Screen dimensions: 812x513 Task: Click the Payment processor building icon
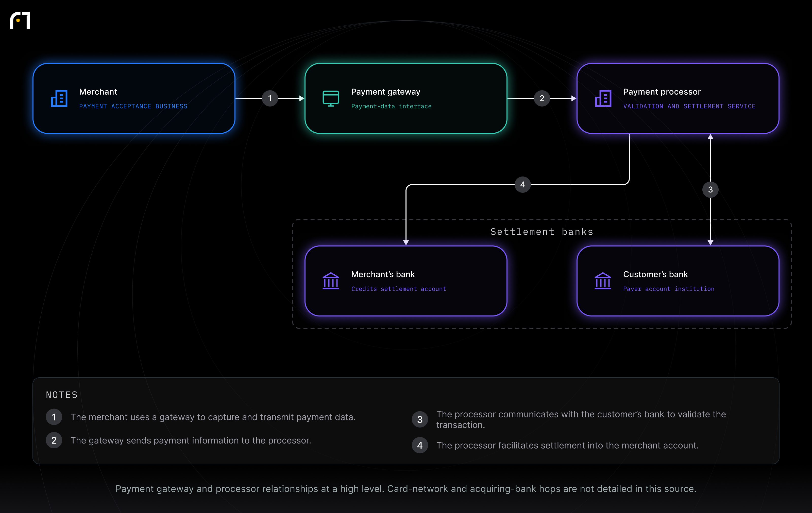pos(603,98)
